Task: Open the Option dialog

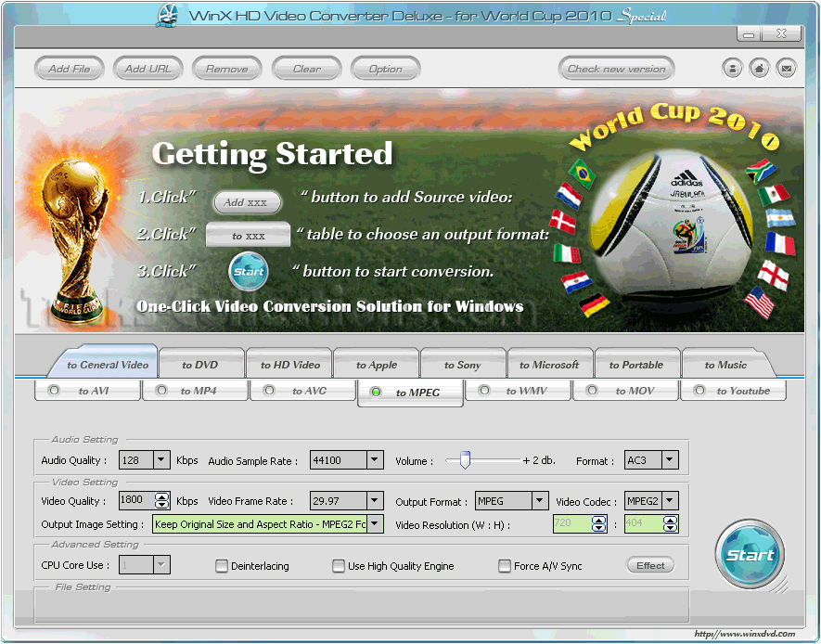Action: pos(385,69)
